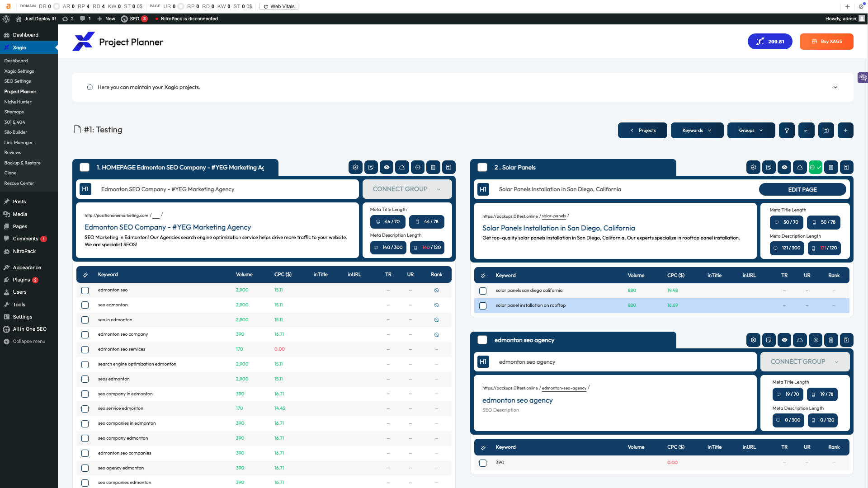Delete the edmonton seo agency group

click(x=831, y=340)
